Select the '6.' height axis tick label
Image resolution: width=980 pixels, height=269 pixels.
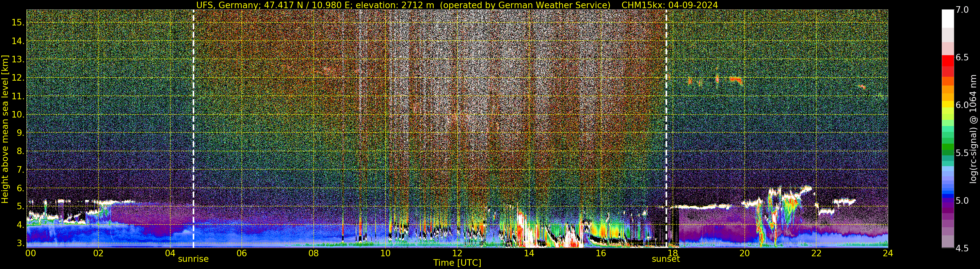(x=20, y=188)
